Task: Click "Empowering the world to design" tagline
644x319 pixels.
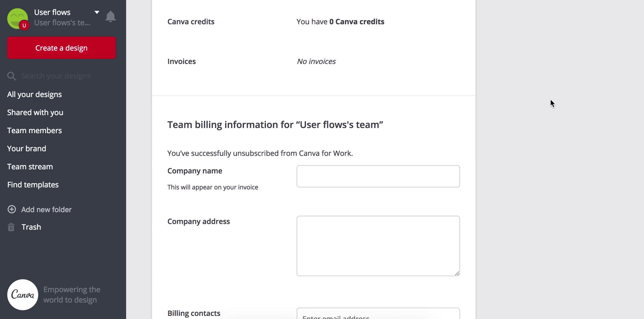Action: 72,295
